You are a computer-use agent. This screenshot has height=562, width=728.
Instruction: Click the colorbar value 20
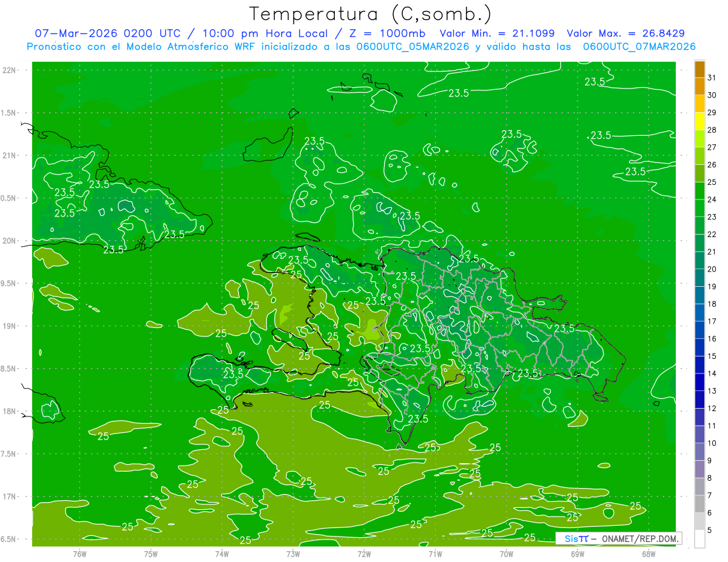[x=712, y=269]
